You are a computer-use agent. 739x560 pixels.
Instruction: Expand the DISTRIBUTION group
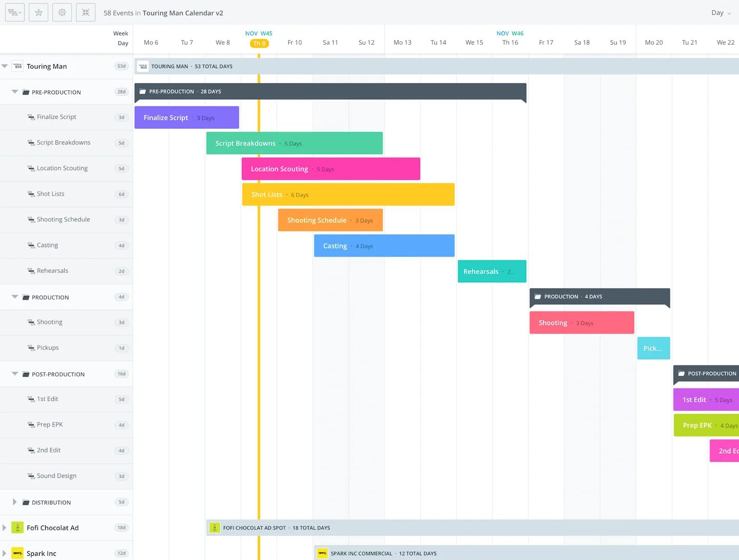15,502
